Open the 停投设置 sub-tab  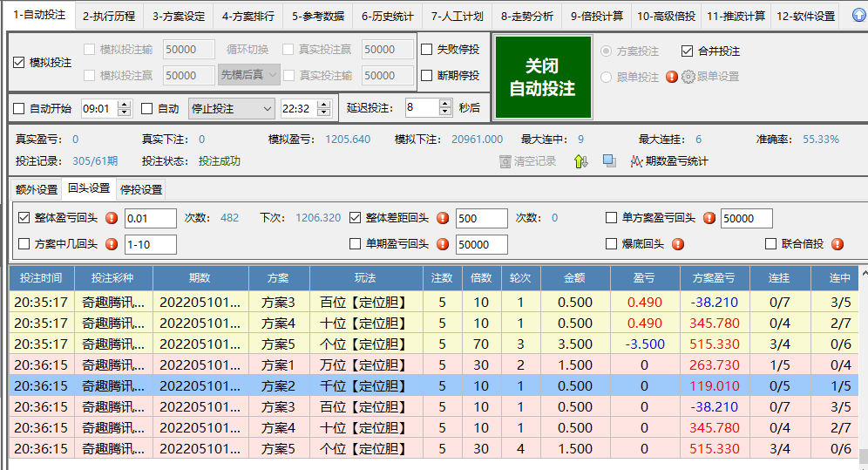coord(141,189)
